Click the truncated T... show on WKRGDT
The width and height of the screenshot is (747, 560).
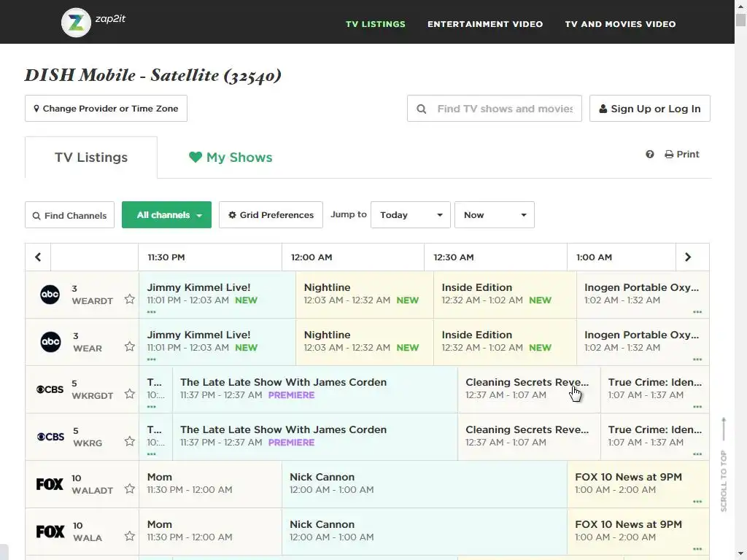155,389
